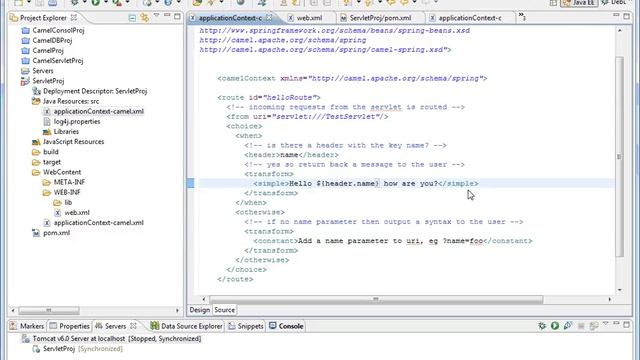Select Java Resources: src node
640x360 pixels.
71,101
